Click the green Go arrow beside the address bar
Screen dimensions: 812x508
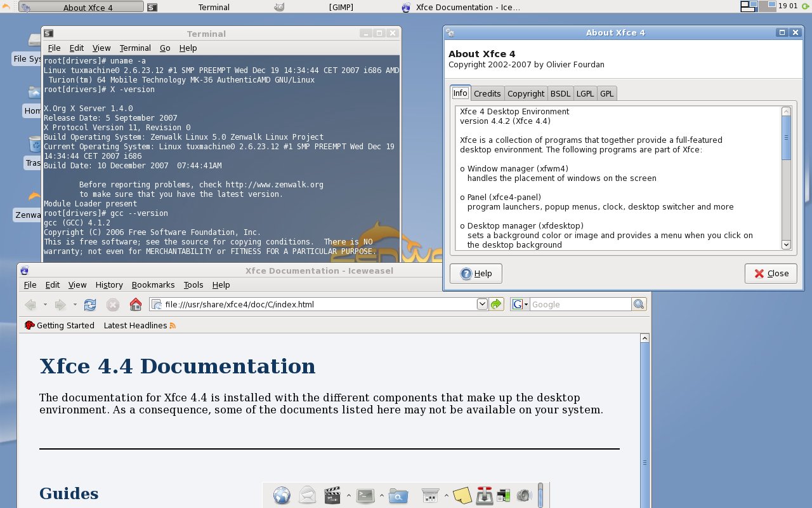(496, 304)
